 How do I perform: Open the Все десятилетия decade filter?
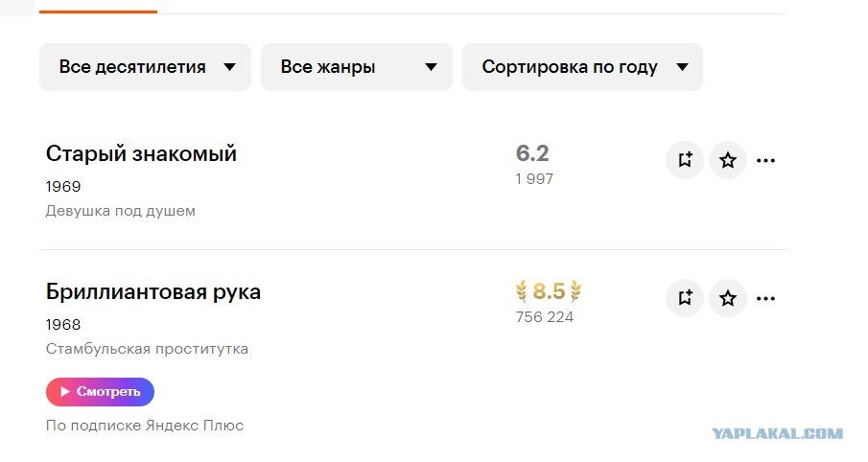pos(145,67)
